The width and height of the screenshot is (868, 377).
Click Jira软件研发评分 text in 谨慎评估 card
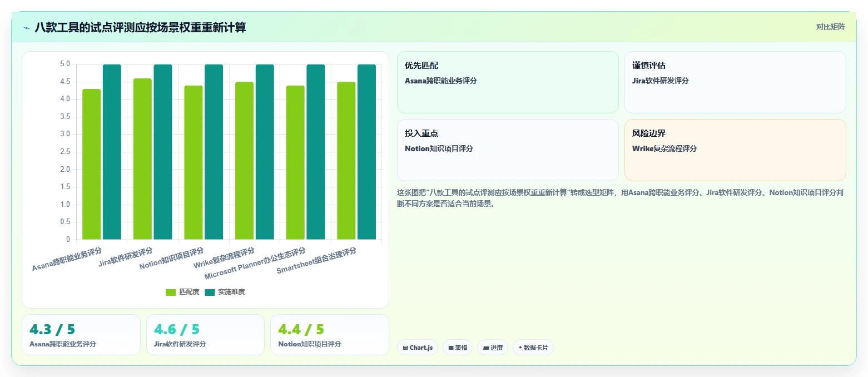tap(661, 81)
